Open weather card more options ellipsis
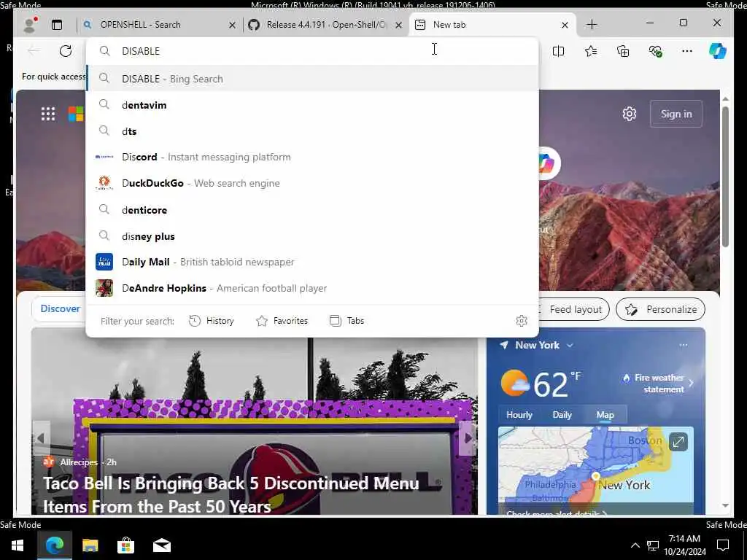 pos(684,345)
